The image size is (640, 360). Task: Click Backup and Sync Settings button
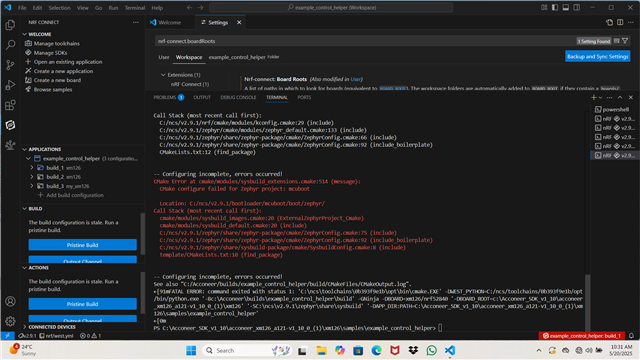tap(598, 56)
